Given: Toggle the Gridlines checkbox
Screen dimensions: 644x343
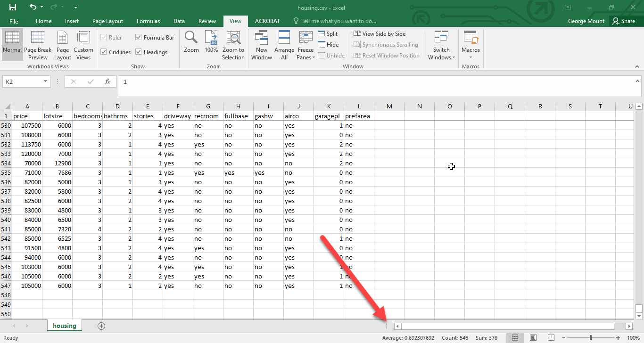Looking at the screenshot, I should coord(104,52).
